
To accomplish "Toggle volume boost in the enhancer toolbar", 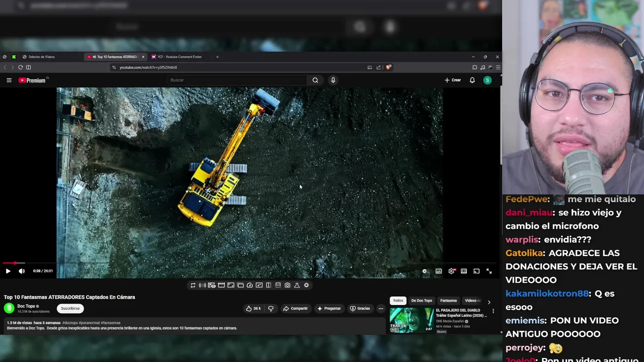I will (x=202, y=285).
